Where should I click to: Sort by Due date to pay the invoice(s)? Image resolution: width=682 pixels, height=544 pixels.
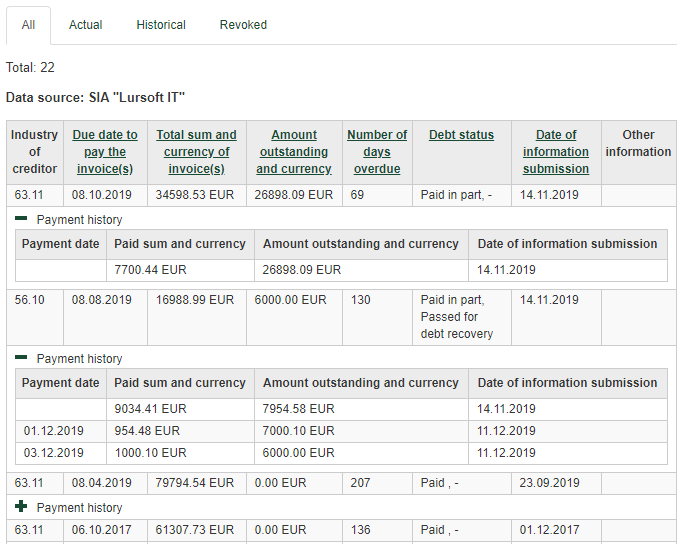click(x=105, y=152)
